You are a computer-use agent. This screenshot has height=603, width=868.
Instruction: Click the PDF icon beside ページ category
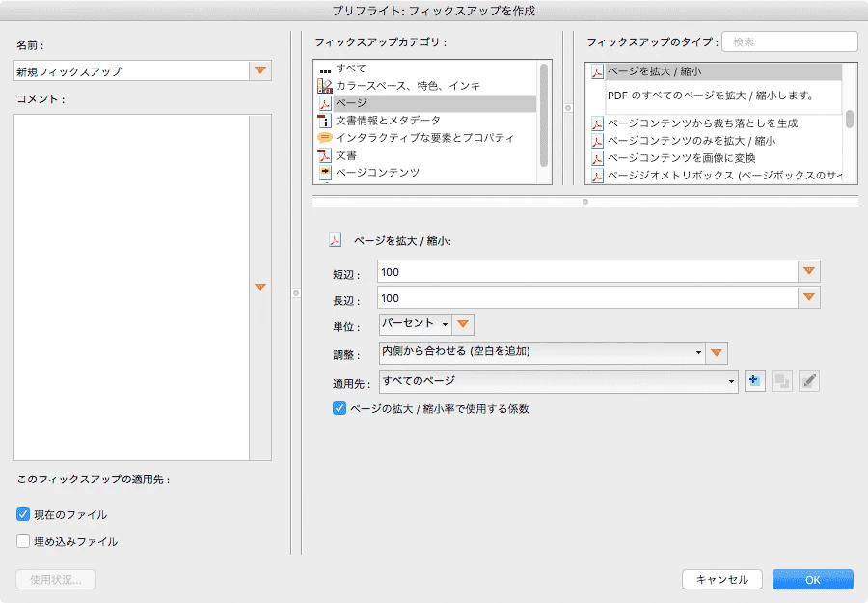[325, 103]
